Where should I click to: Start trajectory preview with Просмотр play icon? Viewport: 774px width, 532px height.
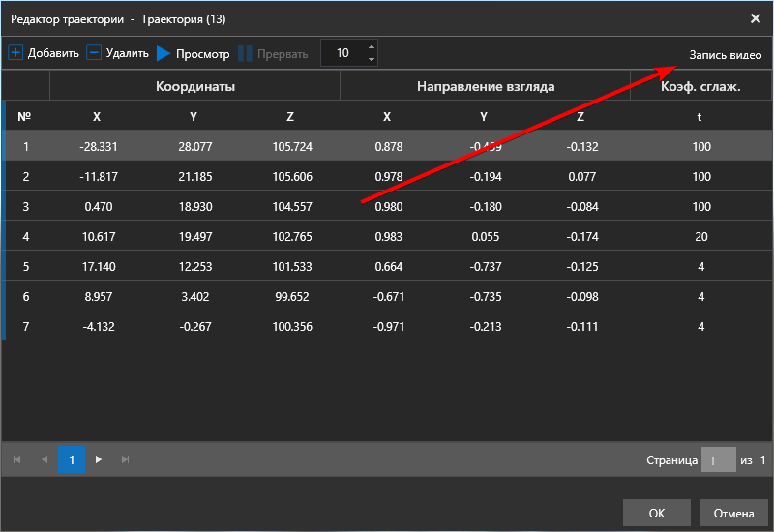click(164, 53)
